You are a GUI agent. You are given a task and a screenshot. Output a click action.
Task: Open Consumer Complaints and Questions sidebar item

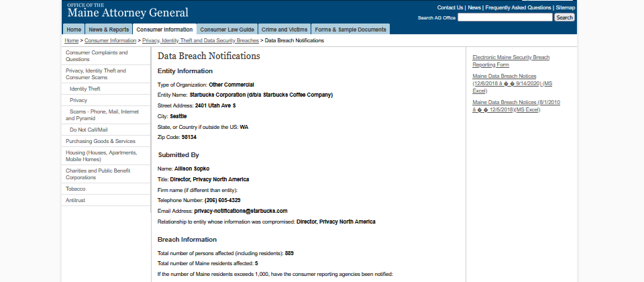click(x=97, y=56)
